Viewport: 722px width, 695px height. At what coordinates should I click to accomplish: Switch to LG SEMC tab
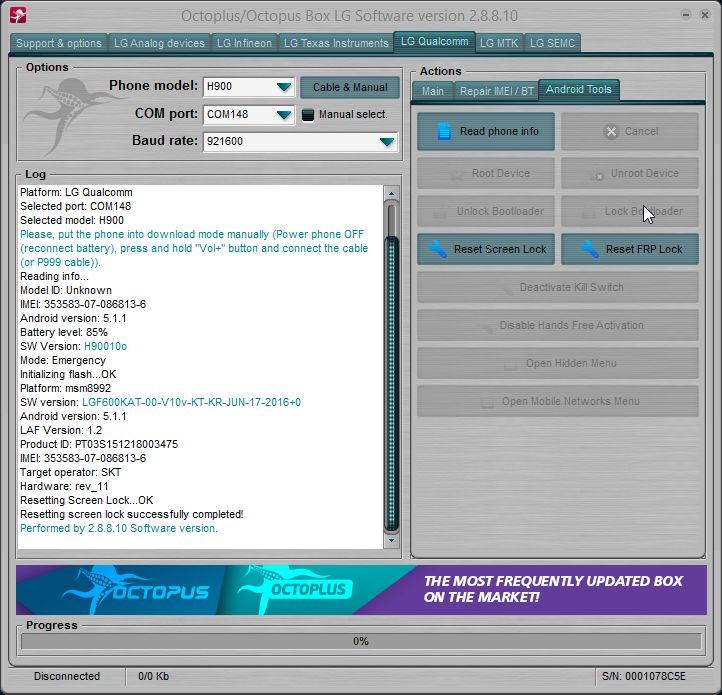[x=552, y=43]
